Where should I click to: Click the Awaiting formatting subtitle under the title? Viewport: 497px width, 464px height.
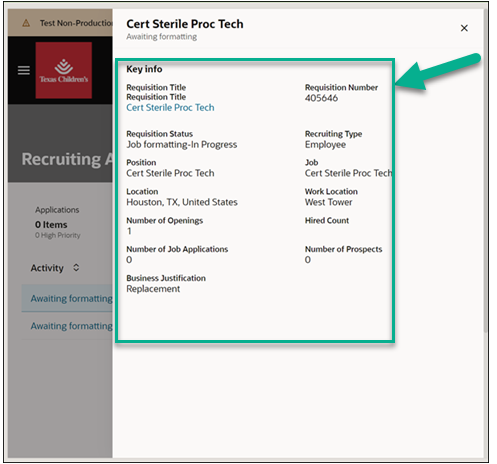click(161, 37)
